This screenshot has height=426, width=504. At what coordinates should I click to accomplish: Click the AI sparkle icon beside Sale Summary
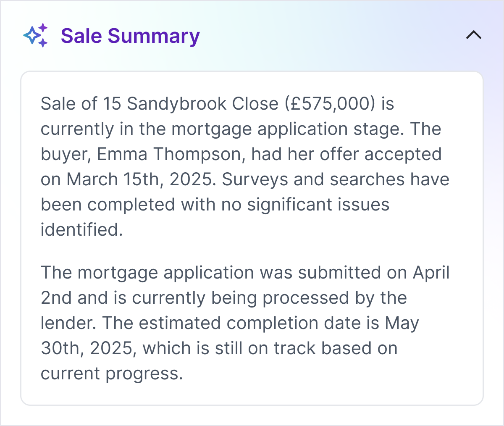[35, 36]
